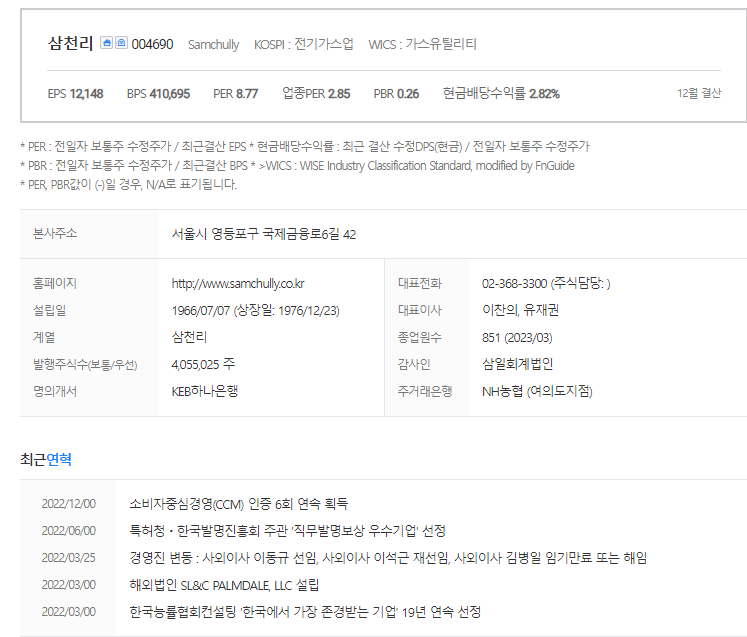Click the 감사인 row label
The width and height of the screenshot is (747, 637).
tap(414, 364)
